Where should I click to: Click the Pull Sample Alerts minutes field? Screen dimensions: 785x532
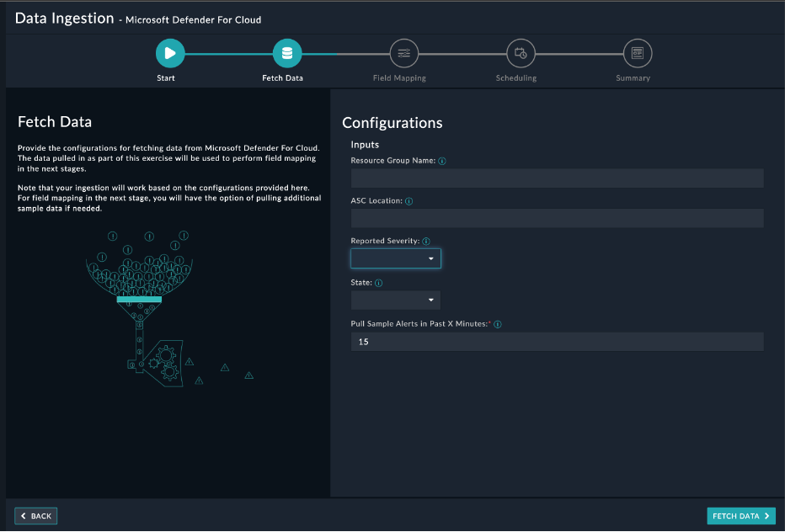point(557,342)
